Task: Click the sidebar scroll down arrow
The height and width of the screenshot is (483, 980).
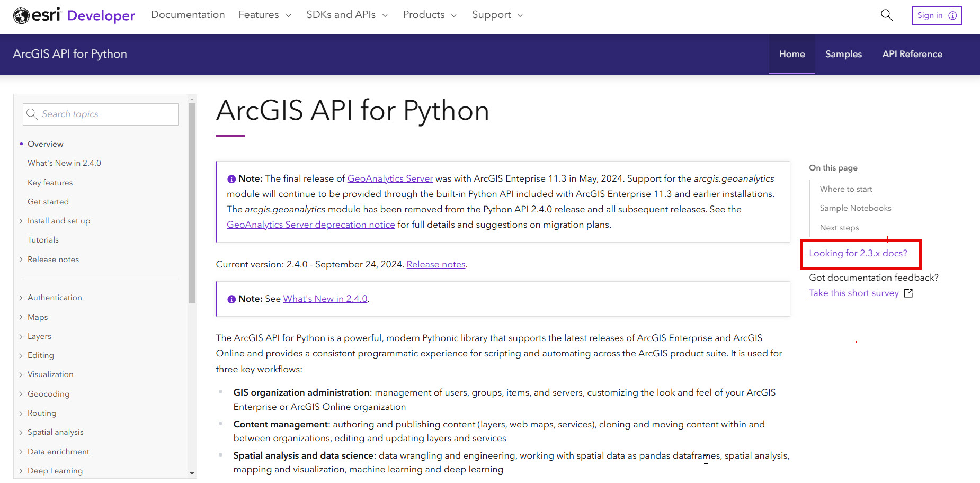Action: point(192,473)
